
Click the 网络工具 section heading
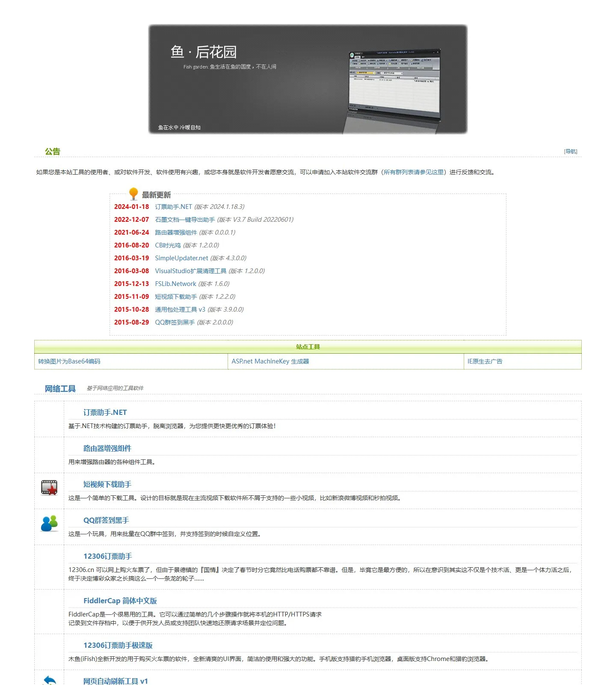tap(60, 389)
